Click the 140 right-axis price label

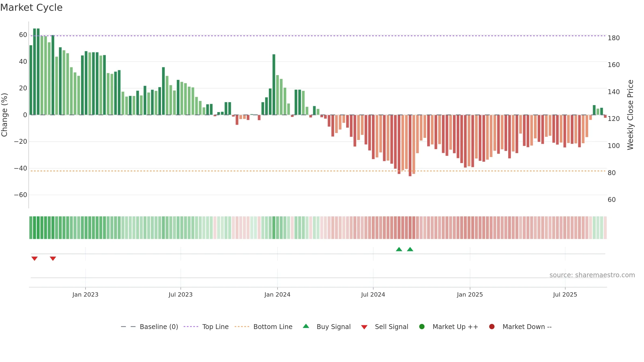point(614,92)
